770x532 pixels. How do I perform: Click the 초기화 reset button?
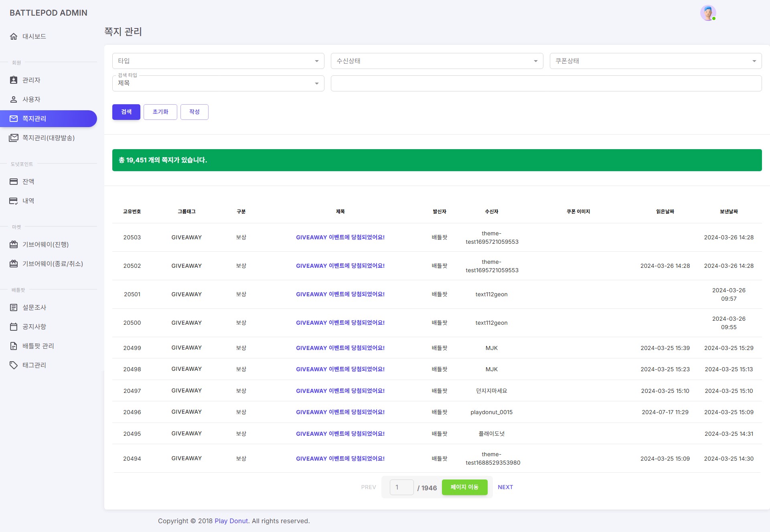click(x=160, y=112)
